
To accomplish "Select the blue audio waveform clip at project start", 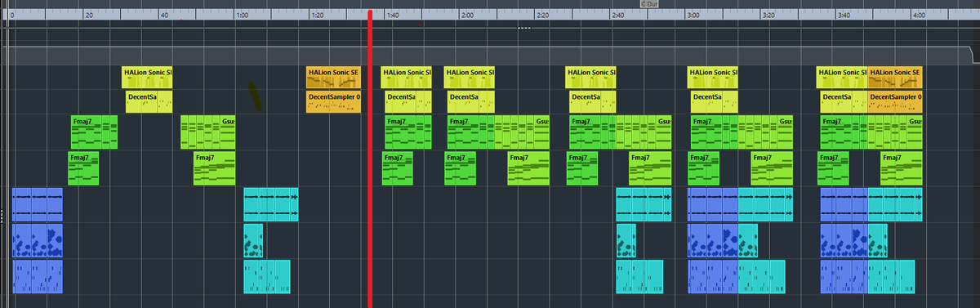I will 38,204.
